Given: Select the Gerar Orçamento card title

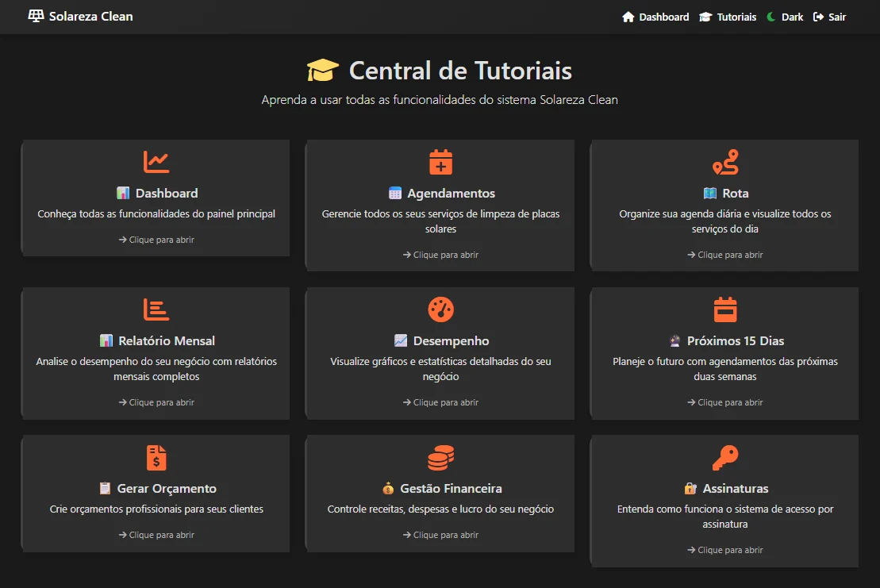Looking at the screenshot, I should pos(167,488).
